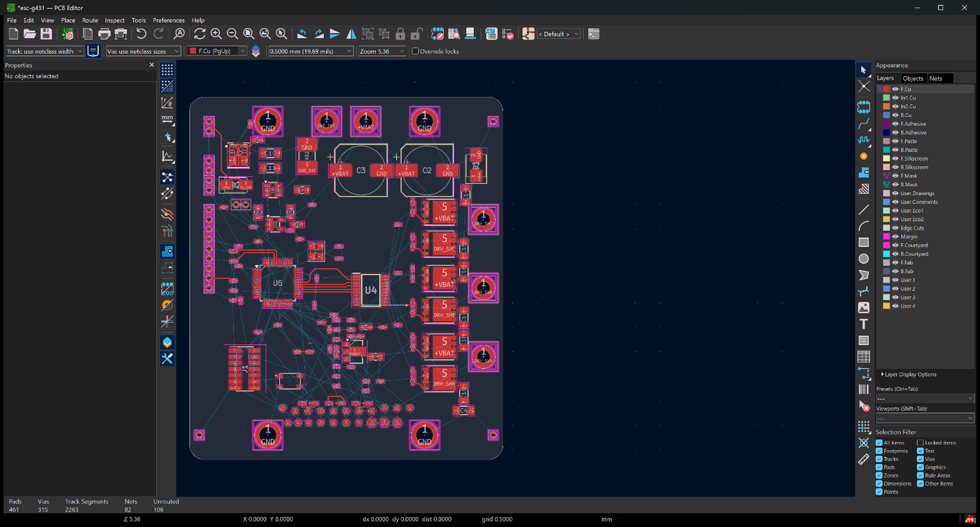Open the F.Cu layer selector dropdown
Viewport: 980px width, 527px height.
[216, 51]
